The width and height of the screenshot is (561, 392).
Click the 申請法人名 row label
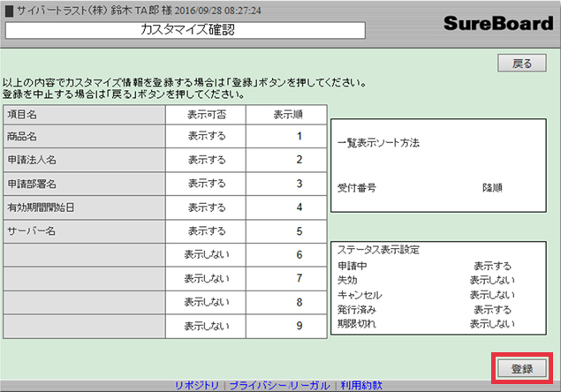coord(31,160)
